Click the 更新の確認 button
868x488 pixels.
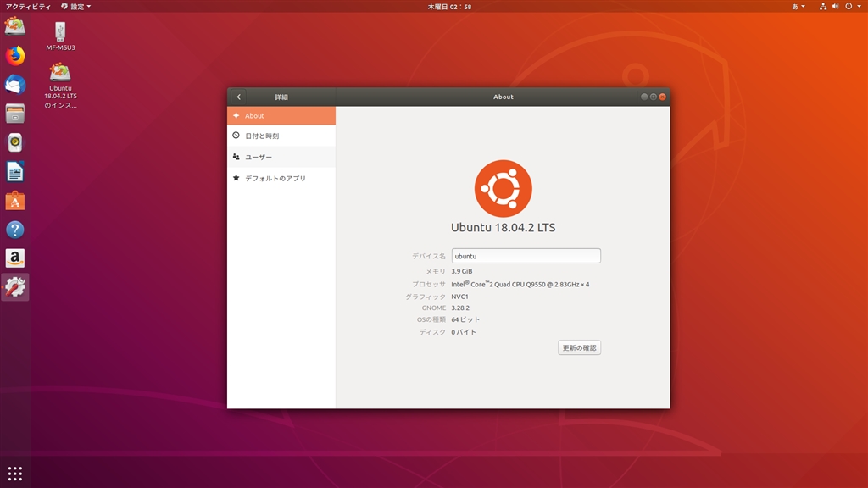pos(579,348)
